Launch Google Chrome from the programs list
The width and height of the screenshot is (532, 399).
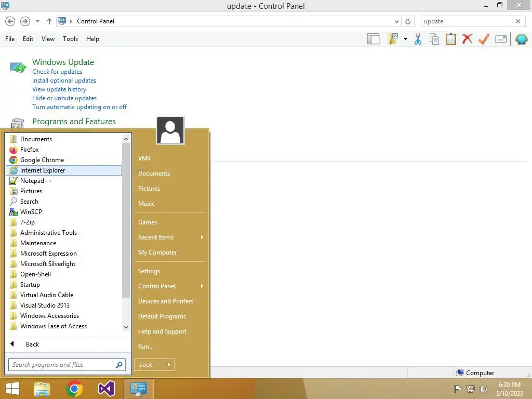point(64,160)
